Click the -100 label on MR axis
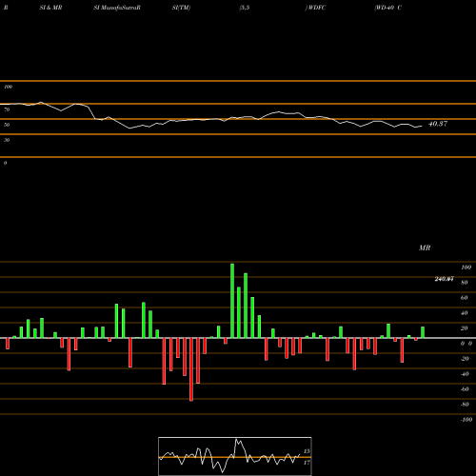 466,420
